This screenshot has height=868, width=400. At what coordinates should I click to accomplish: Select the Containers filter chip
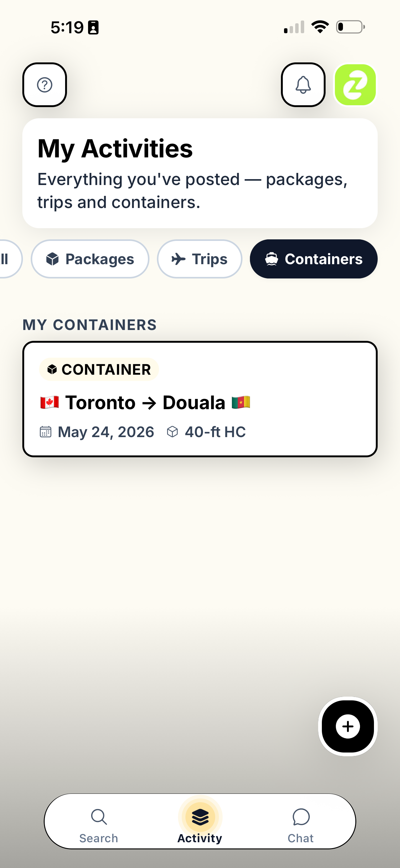tap(313, 259)
